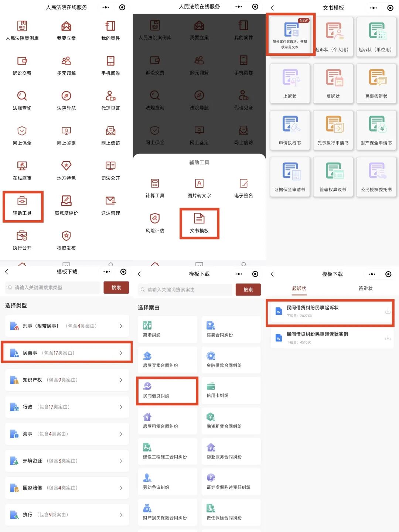The height and width of the screenshot is (532, 399).
Task: Select 计算工具 in the 辅助工具 panel
Action: point(155,188)
